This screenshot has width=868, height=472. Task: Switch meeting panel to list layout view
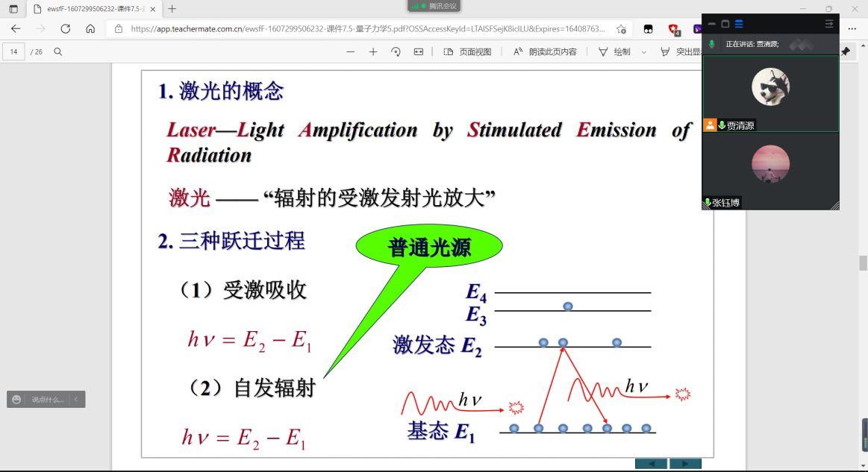pos(739,24)
